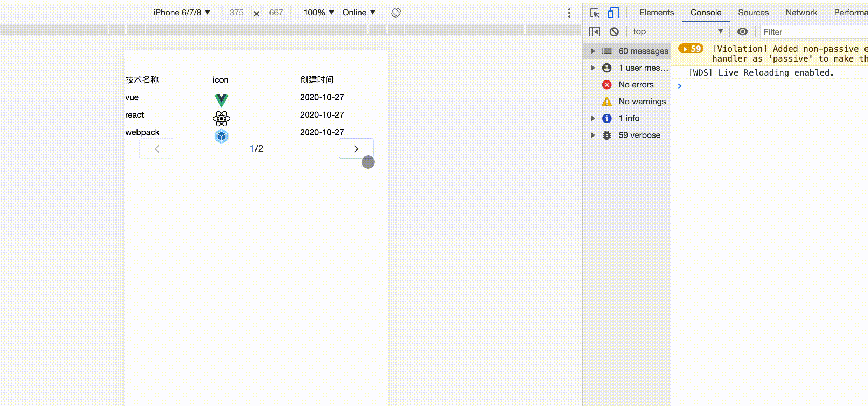Open the 100% zoom dropdown
This screenshot has height=406, width=868.
(318, 13)
